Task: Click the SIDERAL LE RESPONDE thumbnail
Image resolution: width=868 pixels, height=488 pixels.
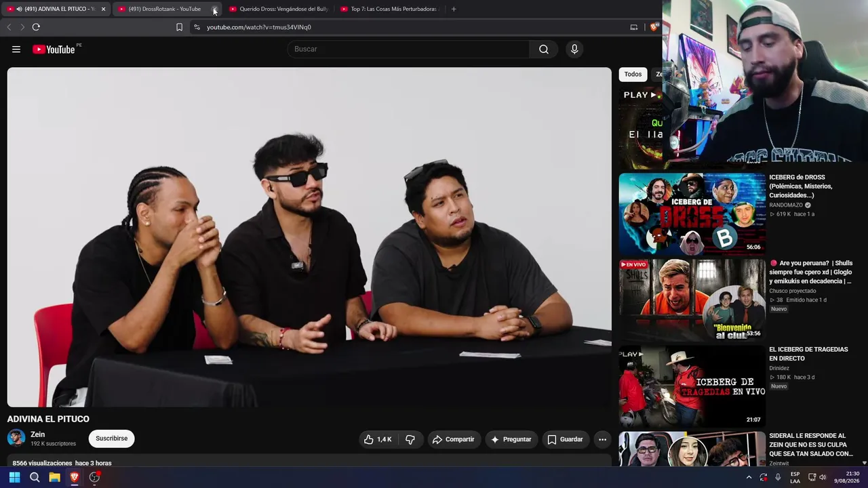Action: coord(692,449)
